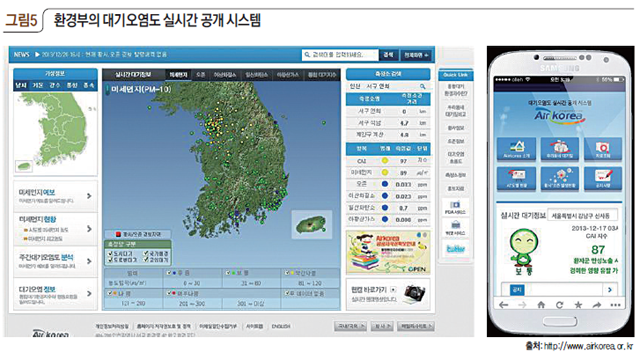
Task: Toggle the 국가배경 station type checkbox
Action: coord(146,253)
